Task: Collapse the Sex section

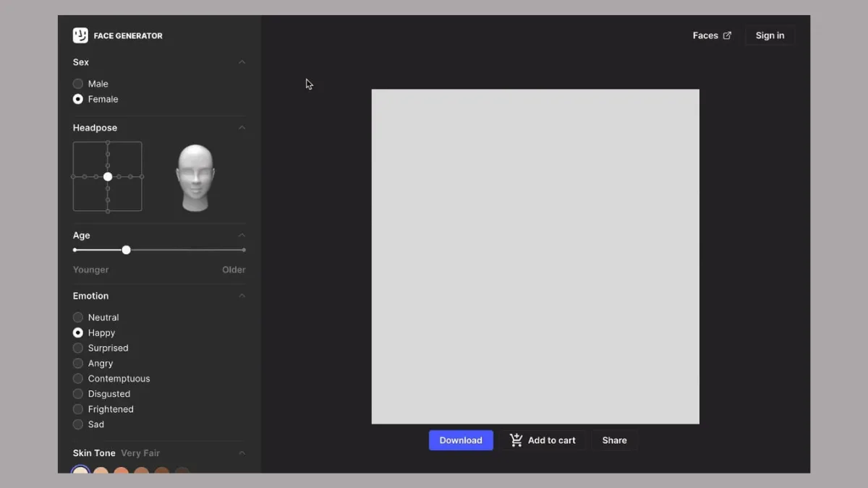Action: click(x=242, y=62)
